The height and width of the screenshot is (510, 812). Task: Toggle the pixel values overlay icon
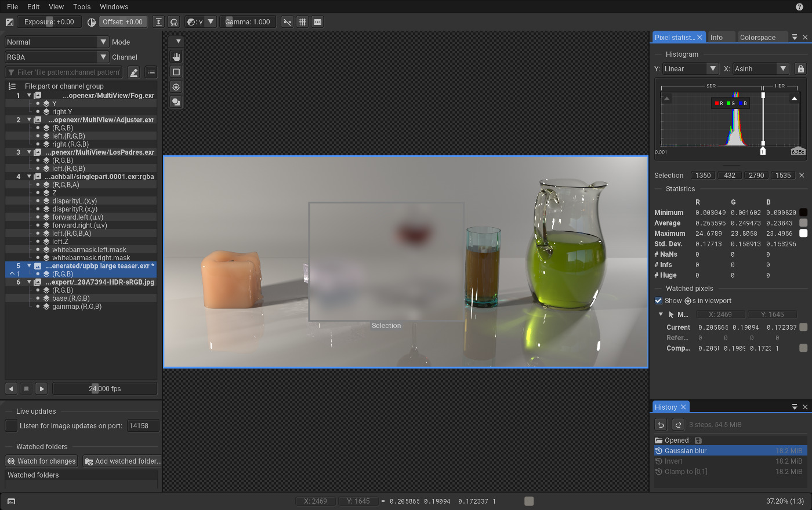coord(317,22)
